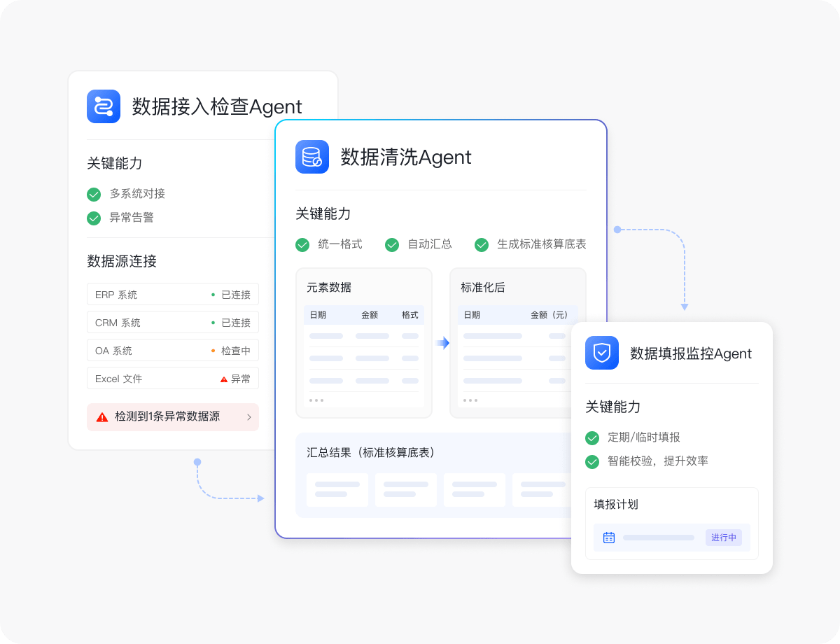Click the 已连接 status in CRM row

236,323
